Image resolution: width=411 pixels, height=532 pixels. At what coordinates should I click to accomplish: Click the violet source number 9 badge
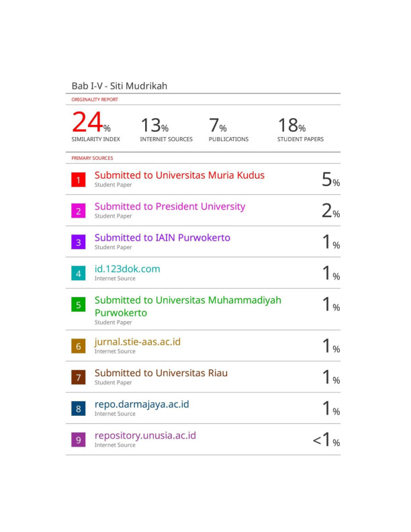(x=78, y=440)
